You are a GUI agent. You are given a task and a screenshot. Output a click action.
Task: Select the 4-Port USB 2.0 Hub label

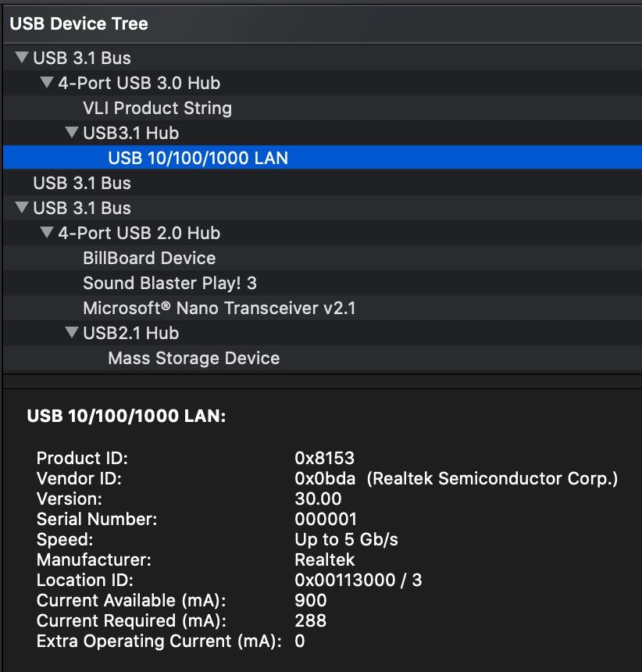(139, 233)
